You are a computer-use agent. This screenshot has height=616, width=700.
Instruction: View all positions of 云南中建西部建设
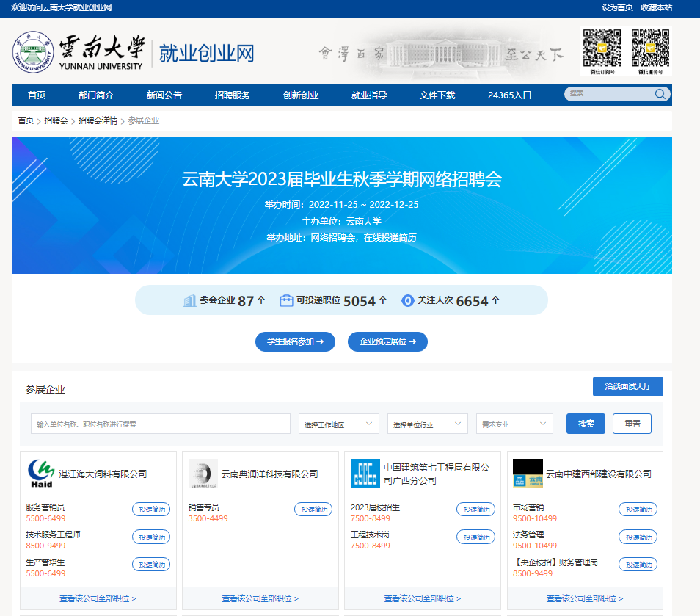pos(585,598)
